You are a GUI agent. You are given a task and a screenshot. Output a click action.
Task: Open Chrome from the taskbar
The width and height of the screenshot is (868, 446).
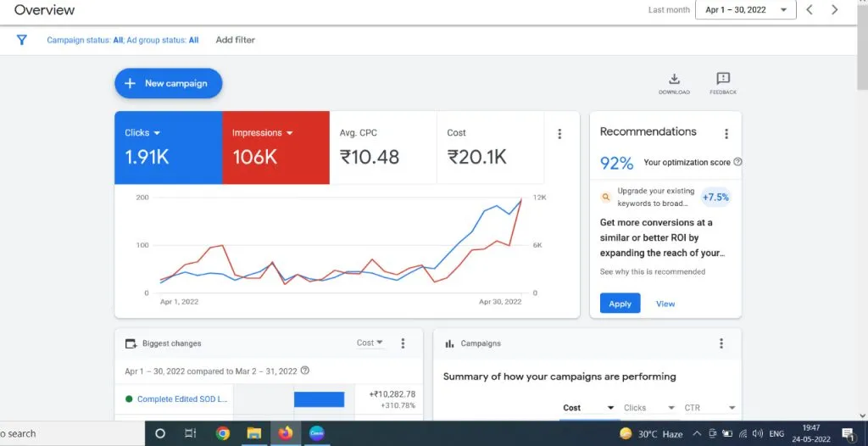pyautogui.click(x=223, y=433)
